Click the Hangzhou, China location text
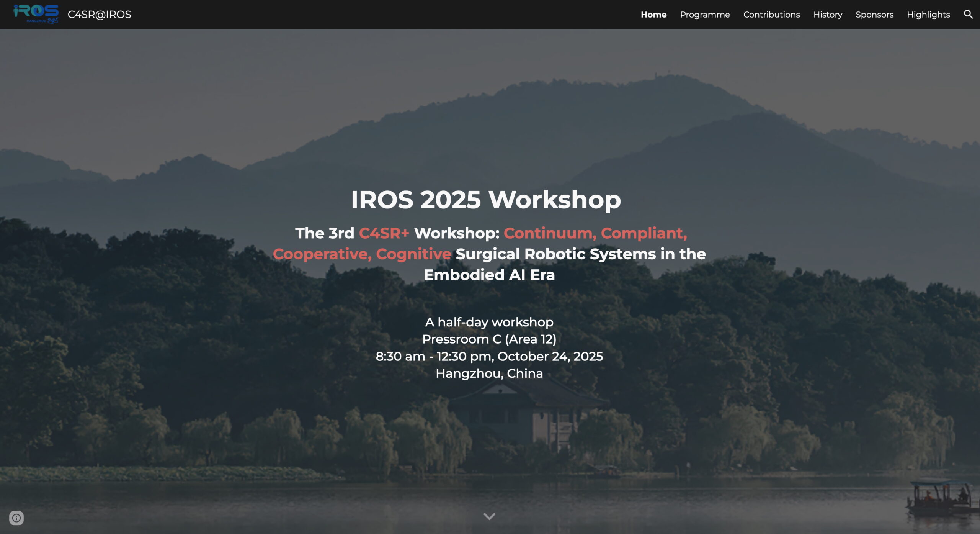This screenshot has height=534, width=980. tap(489, 373)
